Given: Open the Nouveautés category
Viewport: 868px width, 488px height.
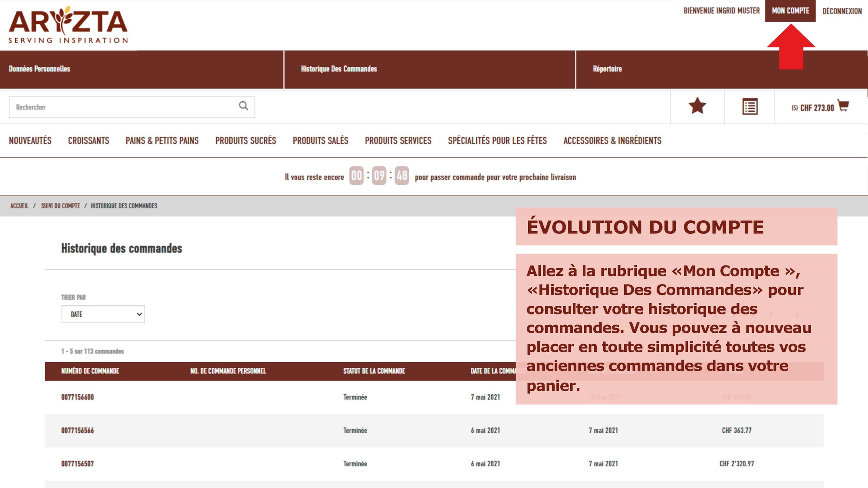Looking at the screenshot, I should click(x=30, y=141).
